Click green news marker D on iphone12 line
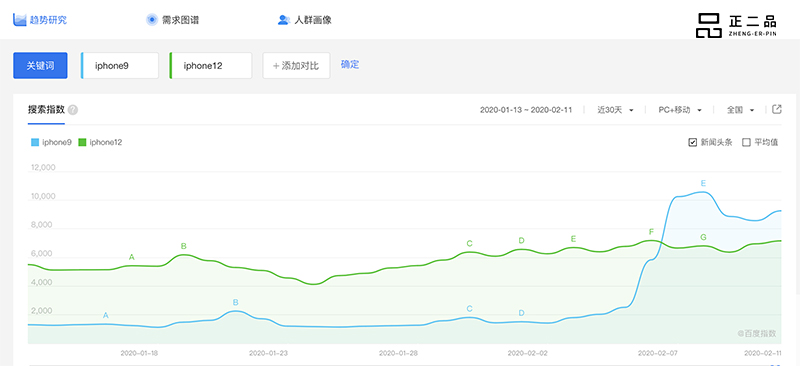800x366 pixels. pos(521,240)
